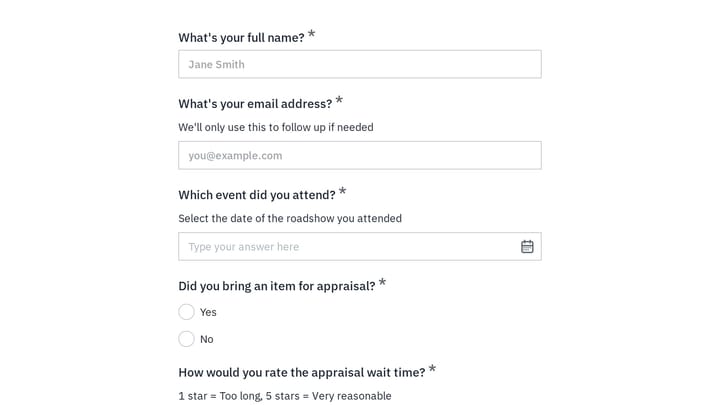The image size is (720, 405).
Task: Click the "What's your full name?" label
Action: coord(241,38)
